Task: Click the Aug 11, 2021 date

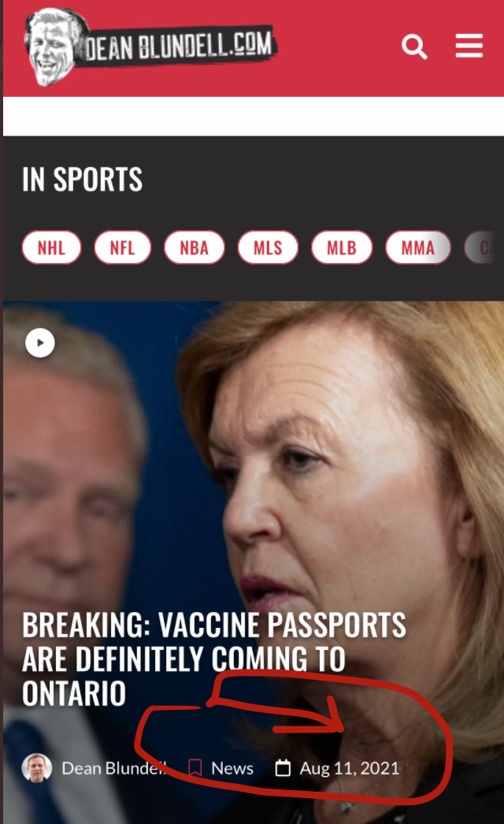Action: click(x=350, y=768)
